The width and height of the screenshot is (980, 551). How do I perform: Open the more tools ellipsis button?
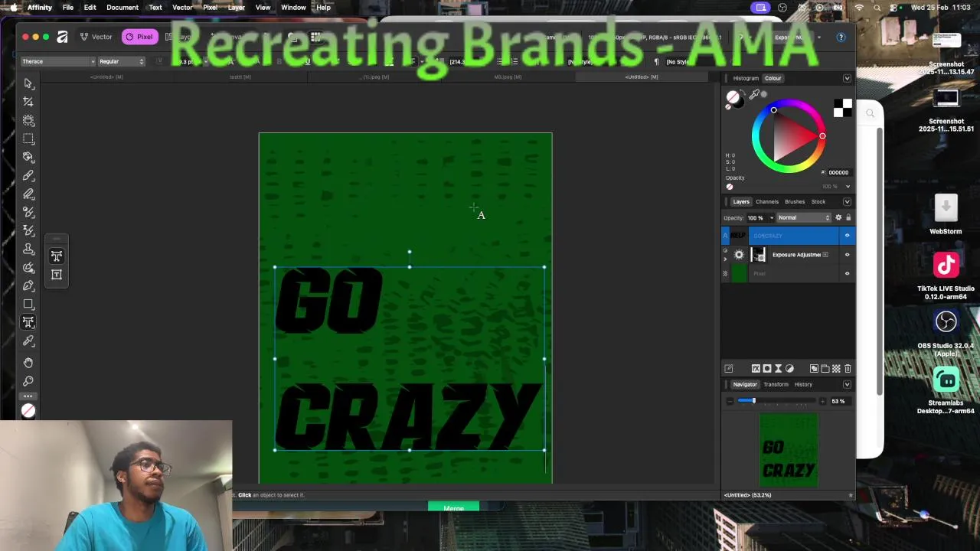(28, 396)
